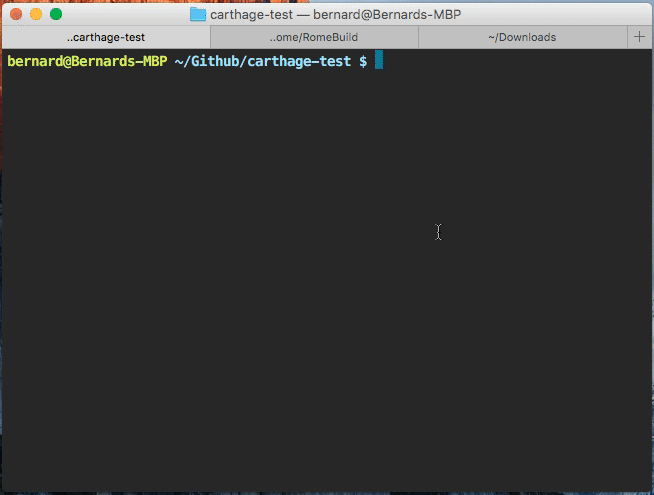Click the terminal cursor at the prompt

coord(379,60)
